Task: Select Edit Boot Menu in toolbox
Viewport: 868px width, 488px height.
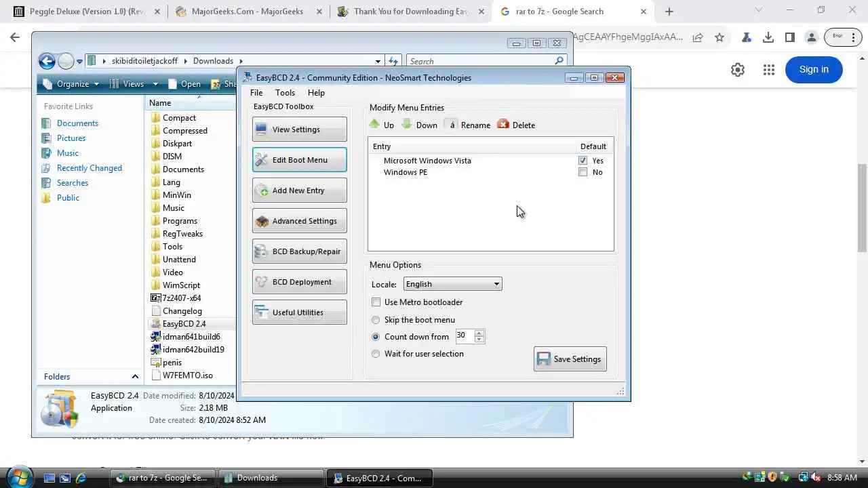Action: pyautogui.click(x=300, y=160)
